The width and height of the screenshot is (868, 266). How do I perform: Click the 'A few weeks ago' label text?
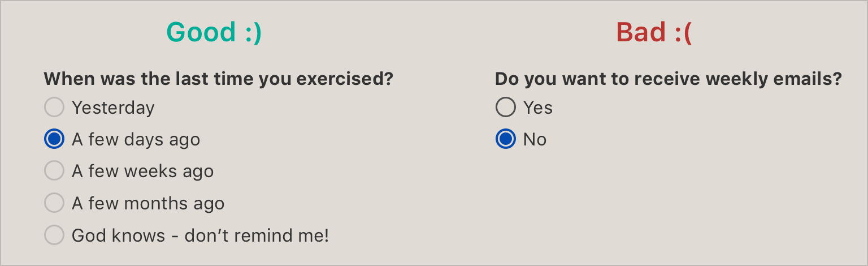pyautogui.click(x=142, y=171)
